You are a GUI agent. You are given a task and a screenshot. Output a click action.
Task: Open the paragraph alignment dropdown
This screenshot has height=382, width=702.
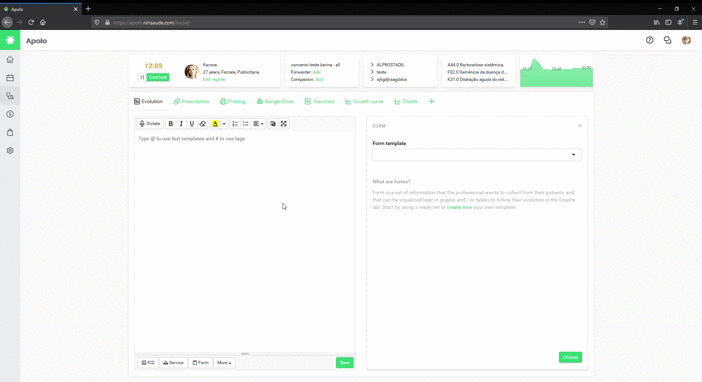pos(258,124)
